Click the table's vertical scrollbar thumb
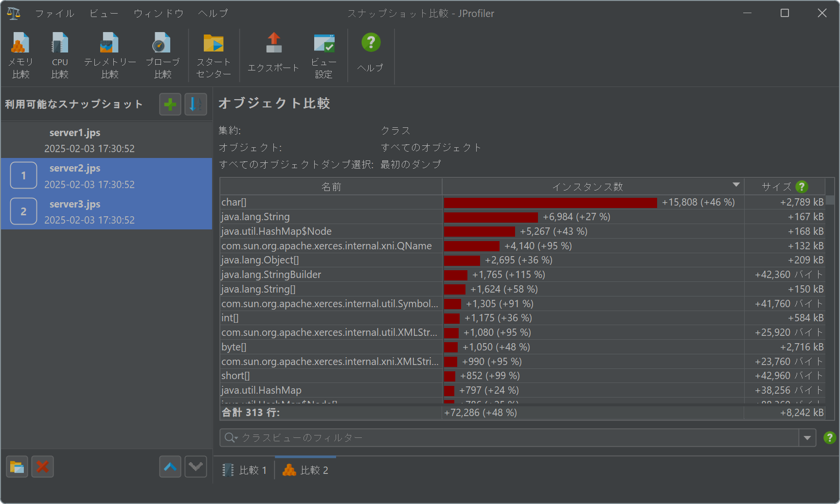Viewport: 840px width, 504px height. 830,200
